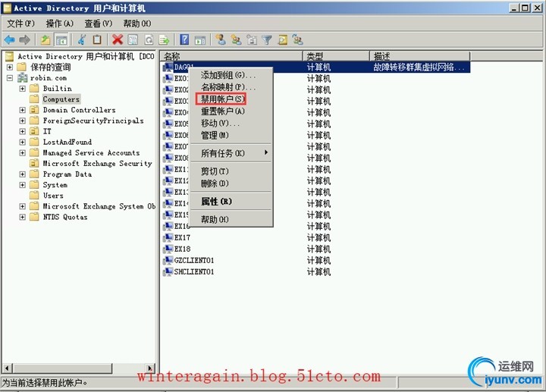The width and height of the screenshot is (546, 392).
Task: Select the Users container in tree
Action: point(53,196)
